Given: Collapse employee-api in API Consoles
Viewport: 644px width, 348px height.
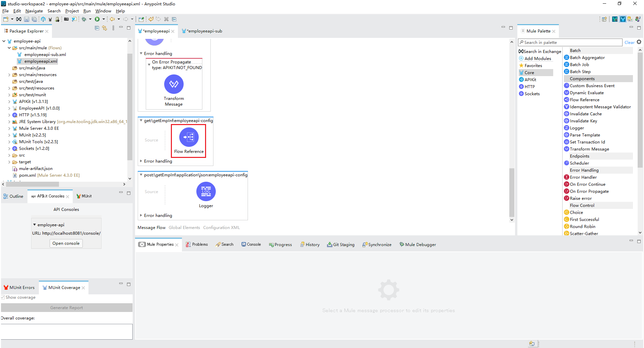Looking at the screenshot, I should click(x=35, y=225).
